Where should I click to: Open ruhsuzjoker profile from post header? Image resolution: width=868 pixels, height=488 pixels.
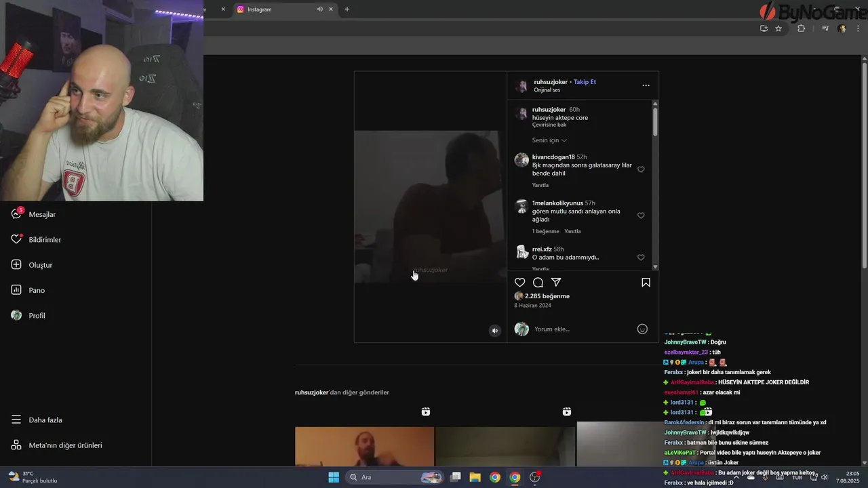pos(550,82)
